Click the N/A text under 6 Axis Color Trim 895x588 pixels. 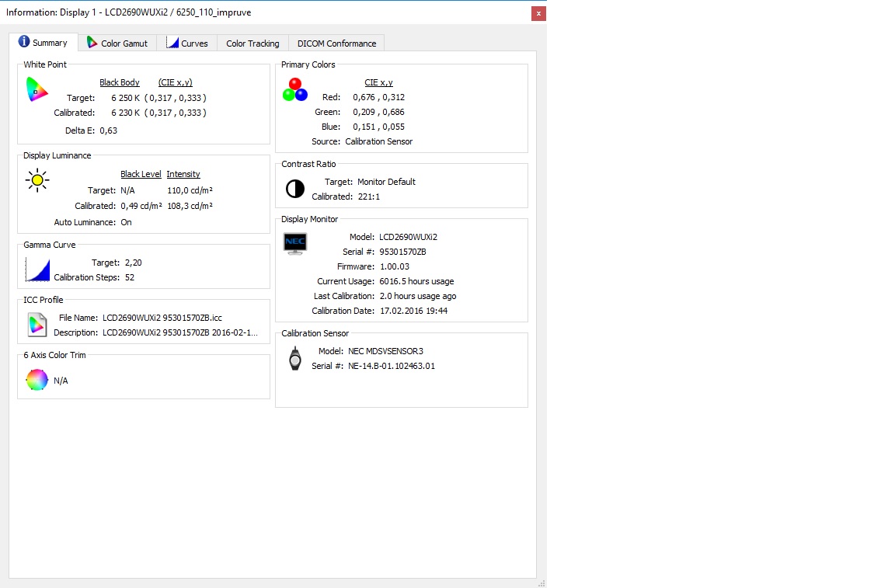point(61,381)
